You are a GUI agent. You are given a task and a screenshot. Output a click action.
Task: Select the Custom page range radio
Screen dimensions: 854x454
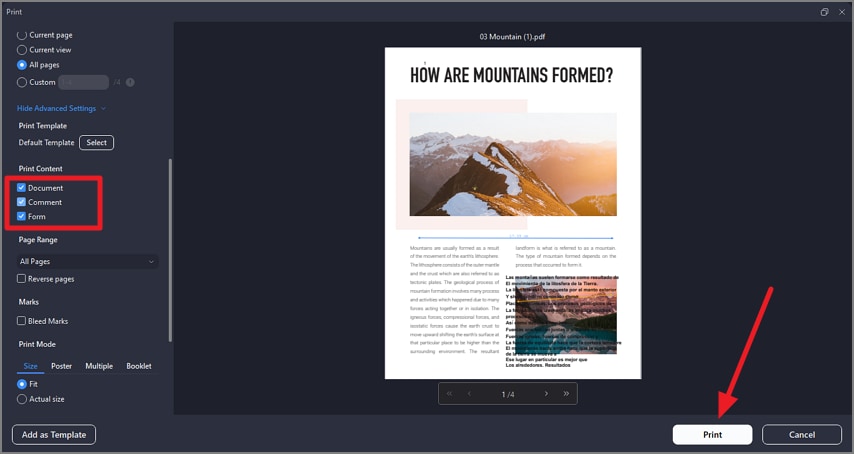(x=22, y=82)
